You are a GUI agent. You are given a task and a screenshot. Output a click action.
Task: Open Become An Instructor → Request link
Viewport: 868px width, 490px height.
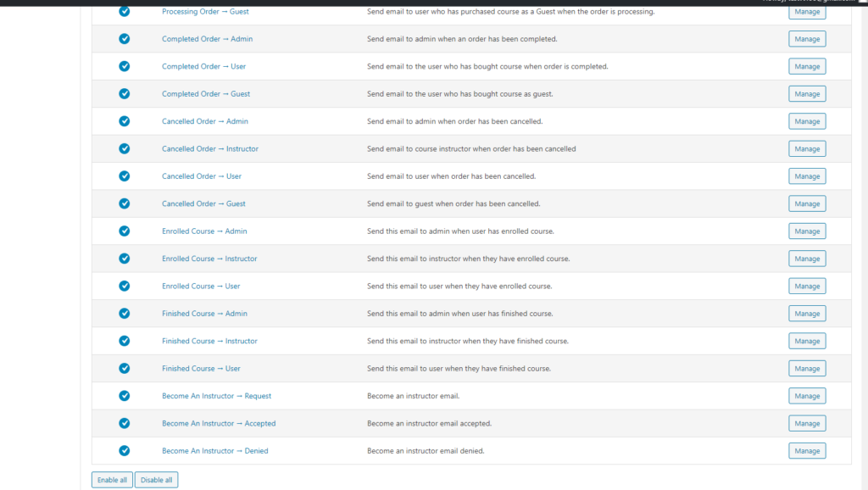pos(216,396)
